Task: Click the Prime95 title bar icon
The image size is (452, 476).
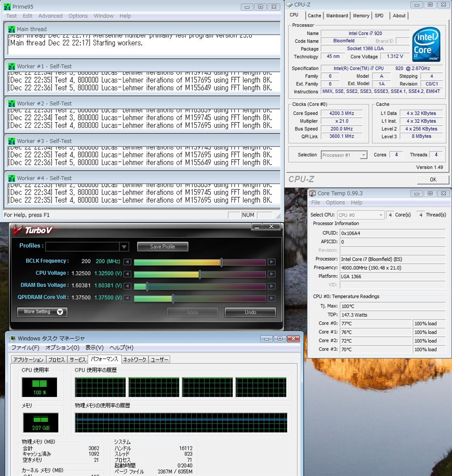Action: point(7,7)
